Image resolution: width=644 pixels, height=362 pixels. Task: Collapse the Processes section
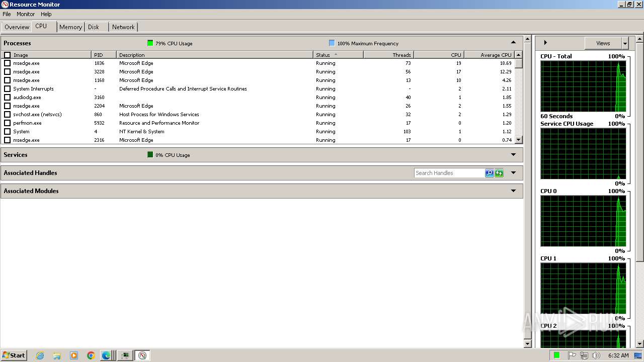coord(513,43)
